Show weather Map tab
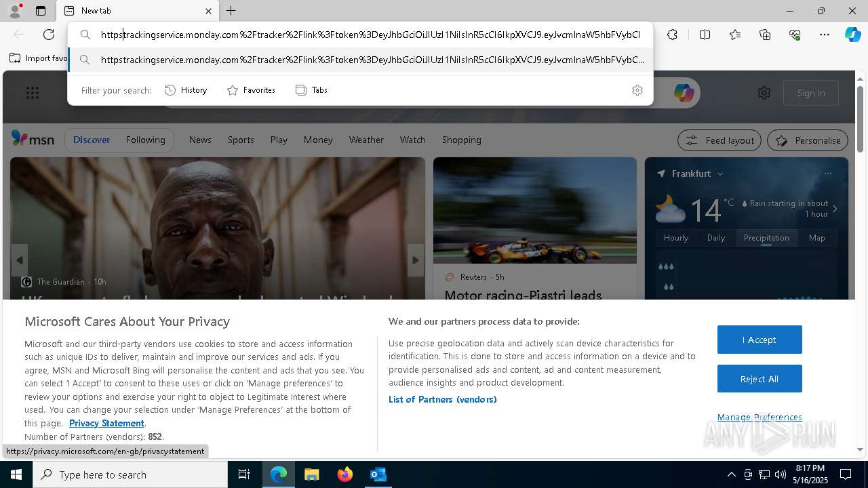The height and width of the screenshot is (488, 868). coord(816,238)
